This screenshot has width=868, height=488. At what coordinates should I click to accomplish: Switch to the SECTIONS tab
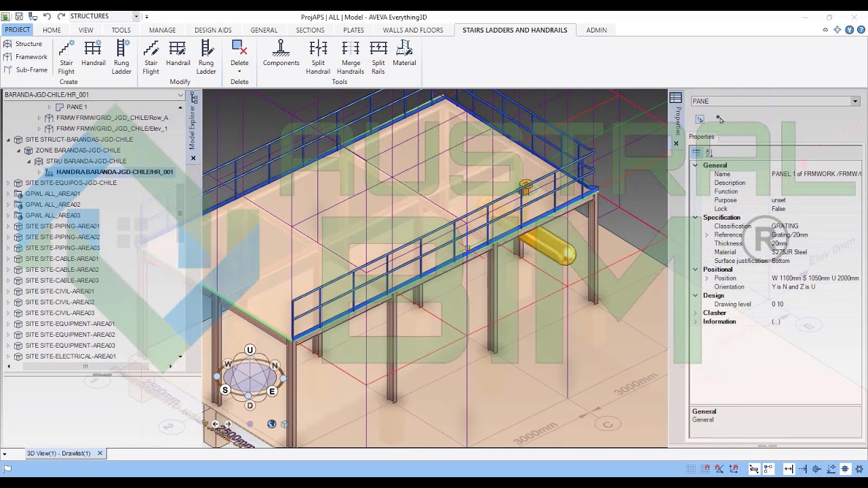(x=310, y=30)
